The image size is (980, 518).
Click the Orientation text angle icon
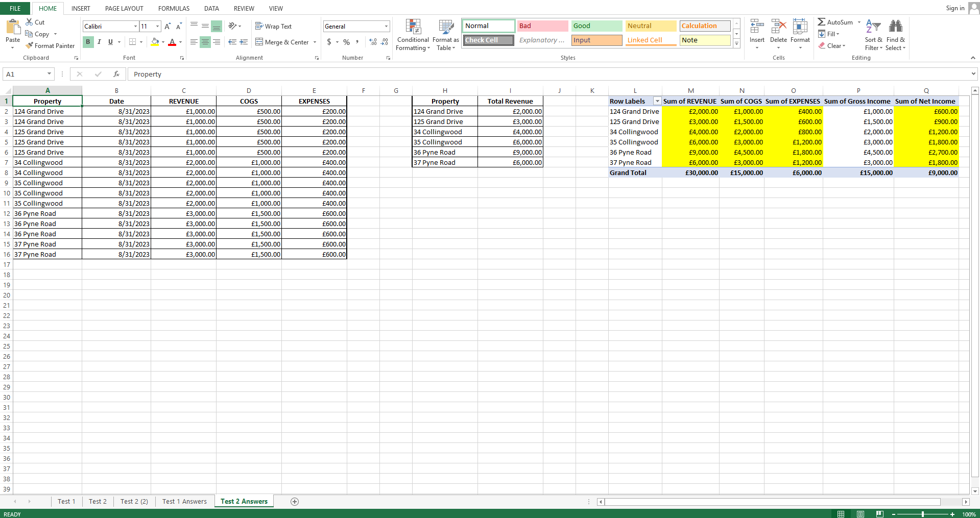click(232, 26)
